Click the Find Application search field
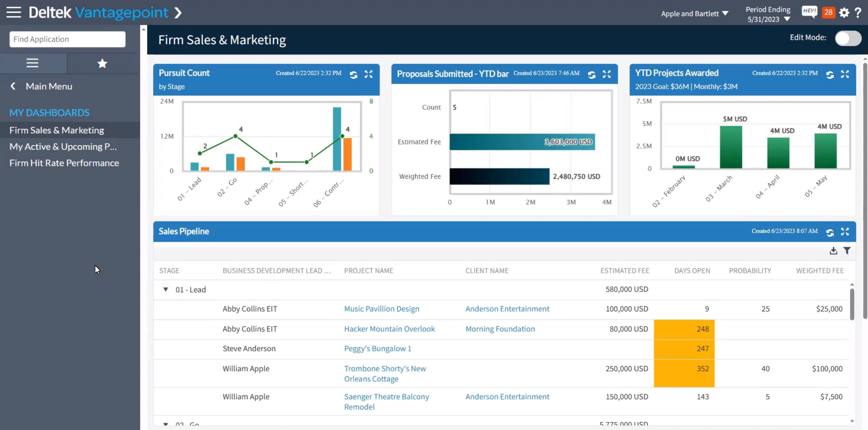Screen dimensions: 868x430 [67, 39]
